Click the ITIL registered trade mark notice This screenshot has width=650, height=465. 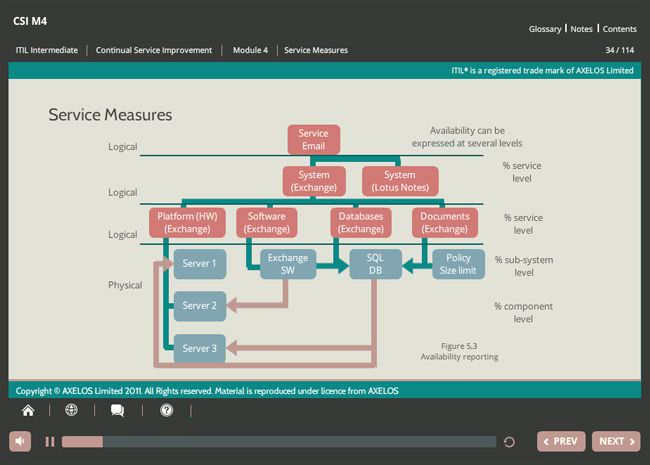click(x=542, y=70)
